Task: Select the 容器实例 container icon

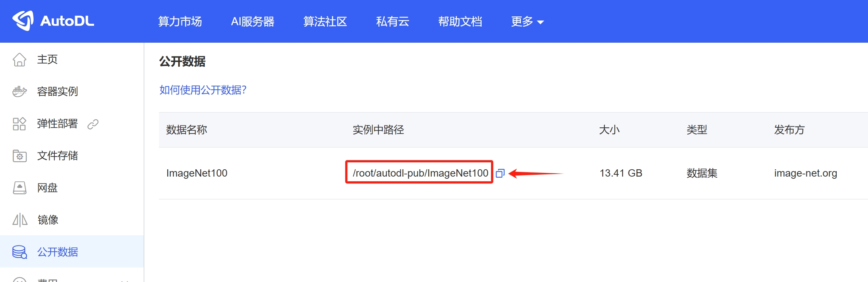Action: coord(20,91)
